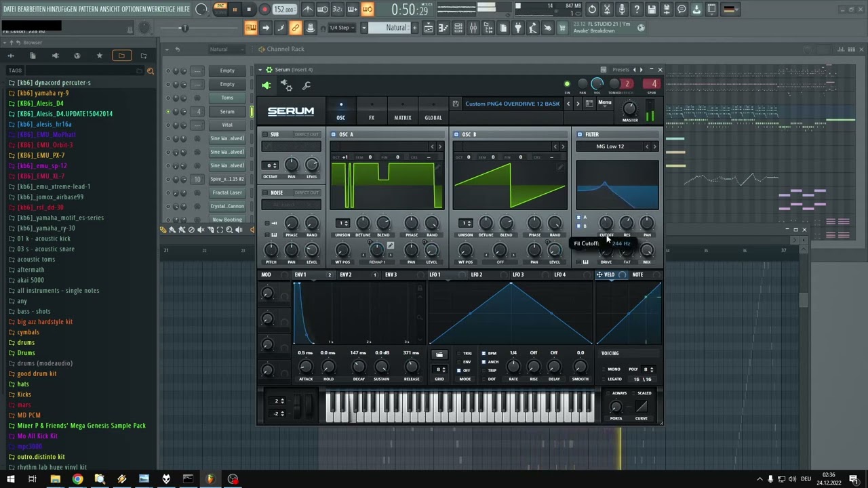Viewport: 868px width, 488px height.
Task: Click the stop button in transport
Action: (249, 9)
